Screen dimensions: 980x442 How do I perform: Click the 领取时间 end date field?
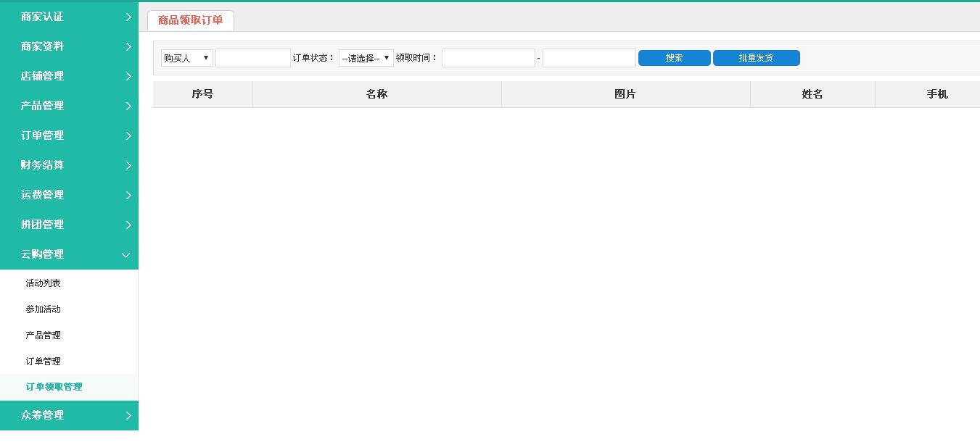pyautogui.click(x=589, y=58)
